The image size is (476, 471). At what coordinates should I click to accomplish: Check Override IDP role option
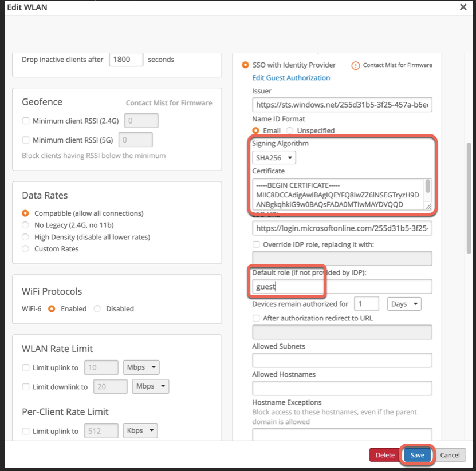(x=256, y=244)
